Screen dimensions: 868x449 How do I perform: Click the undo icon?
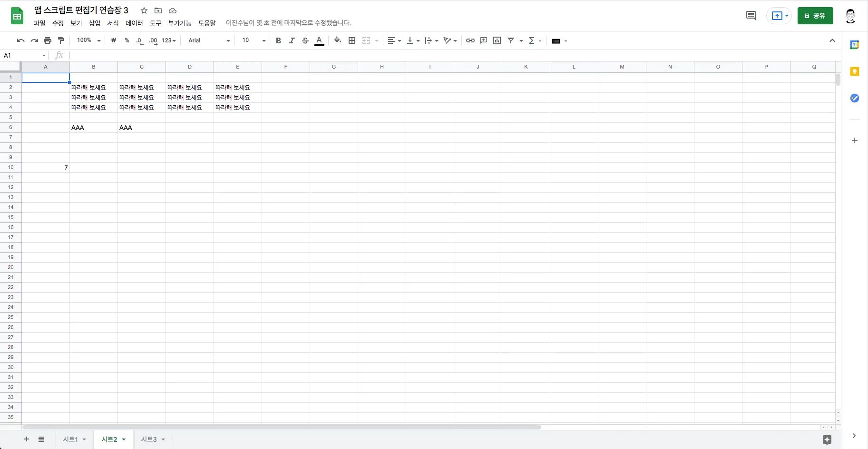click(20, 40)
